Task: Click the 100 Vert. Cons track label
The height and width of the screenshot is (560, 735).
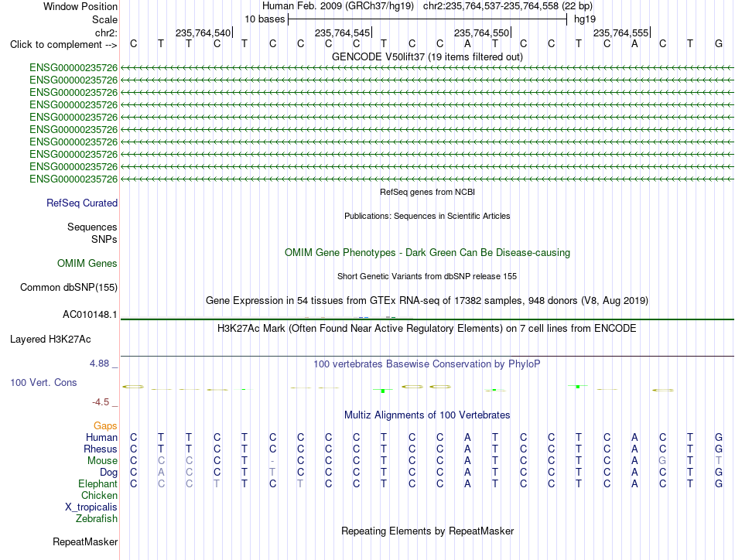Action: click(43, 382)
